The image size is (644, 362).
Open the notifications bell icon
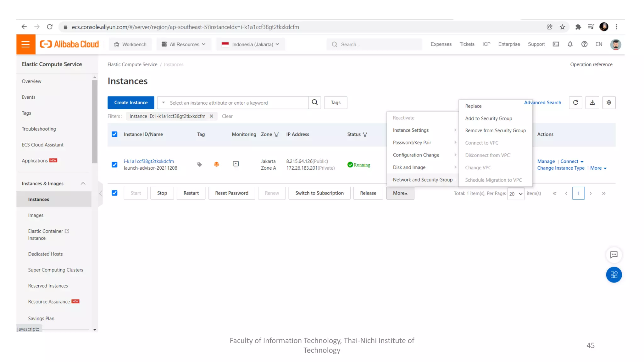(x=570, y=44)
